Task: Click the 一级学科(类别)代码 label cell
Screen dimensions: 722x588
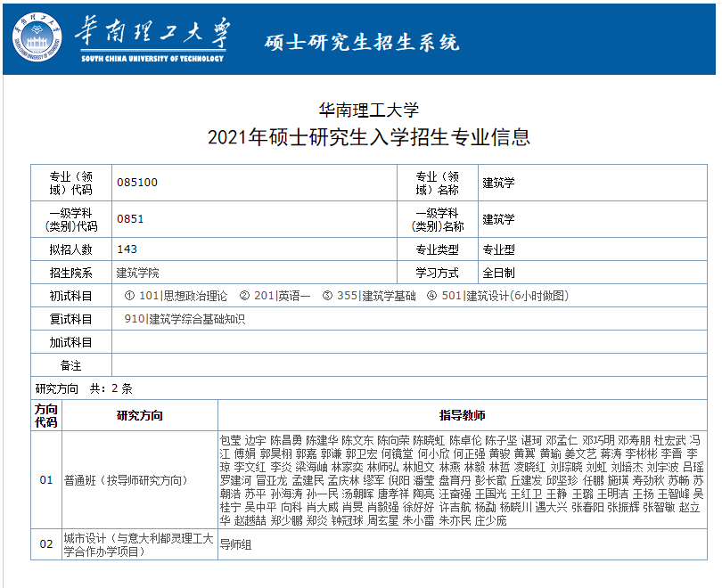Action: (71, 219)
